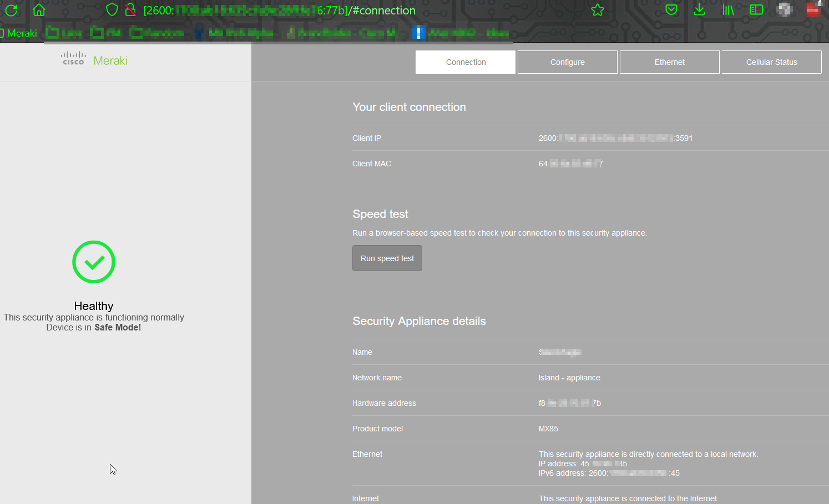
Task: Select 'Island - appliance' network name value
Action: click(569, 378)
